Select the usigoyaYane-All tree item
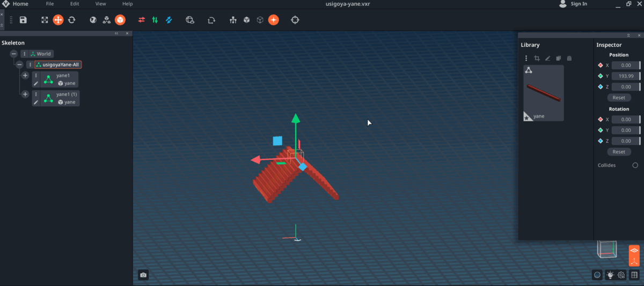The image size is (644, 286). coord(58,64)
